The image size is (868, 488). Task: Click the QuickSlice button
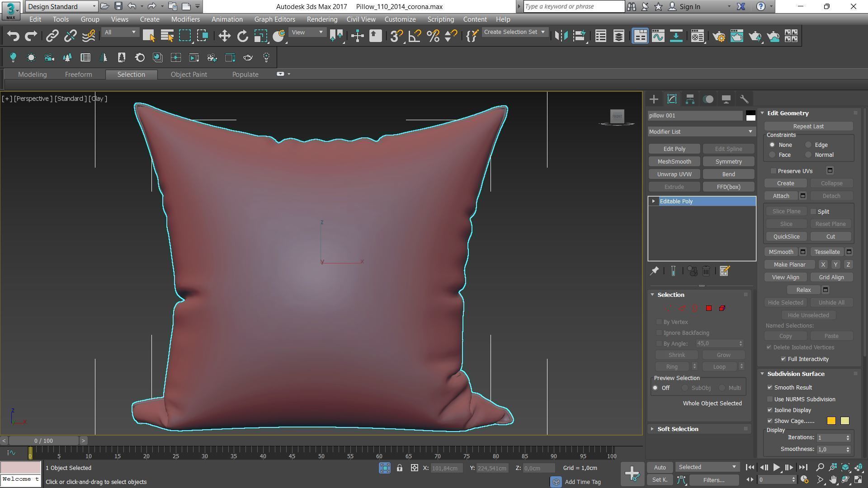click(786, 237)
